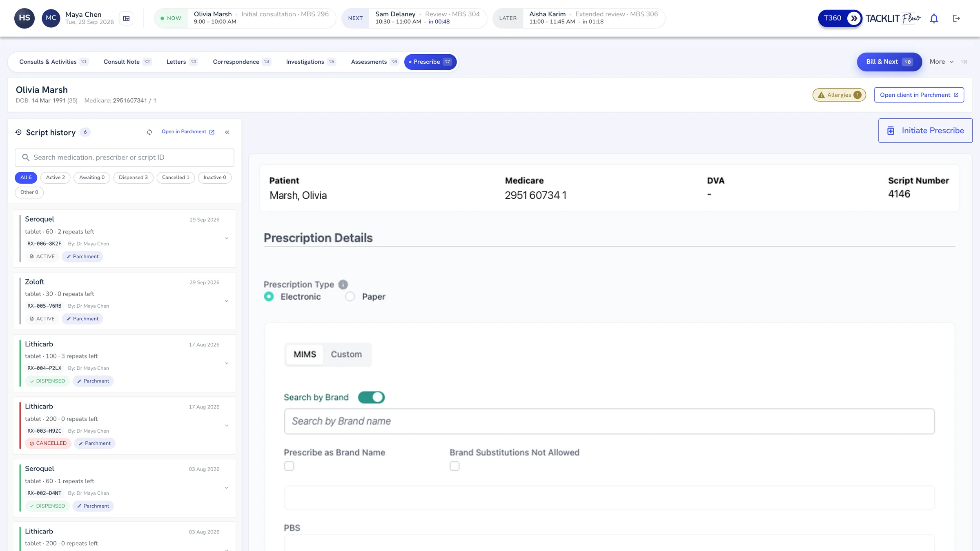
Task: Click the Bill & Next button
Action: [889, 62]
